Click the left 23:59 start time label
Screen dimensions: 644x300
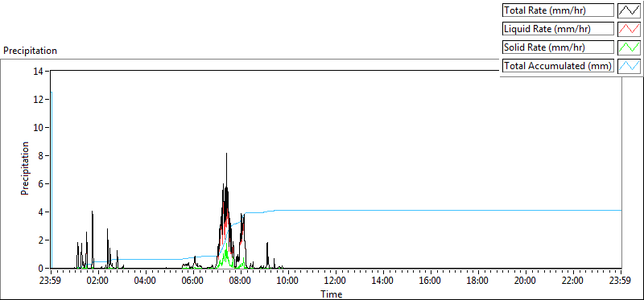51,282
